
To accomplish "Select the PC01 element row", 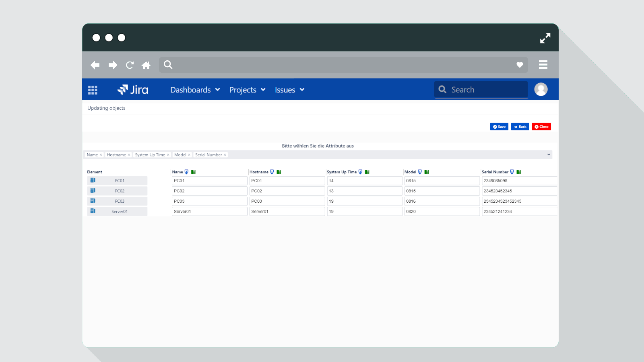I will click(117, 181).
